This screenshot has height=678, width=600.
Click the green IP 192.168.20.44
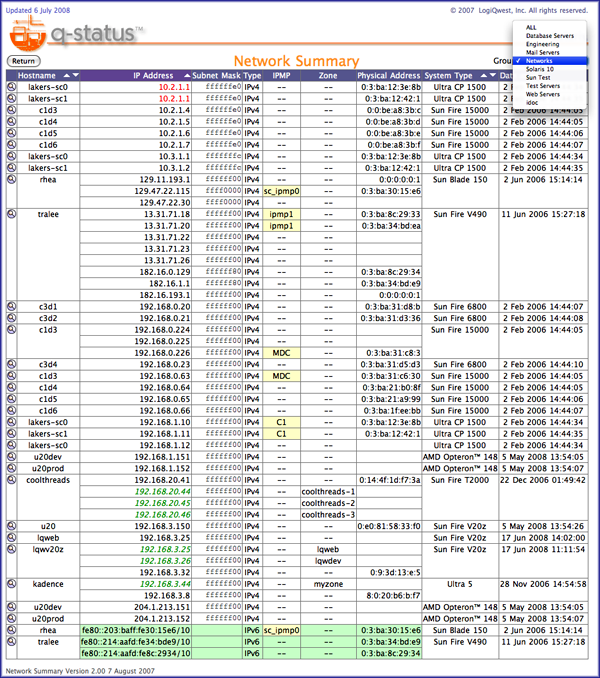coord(163,492)
